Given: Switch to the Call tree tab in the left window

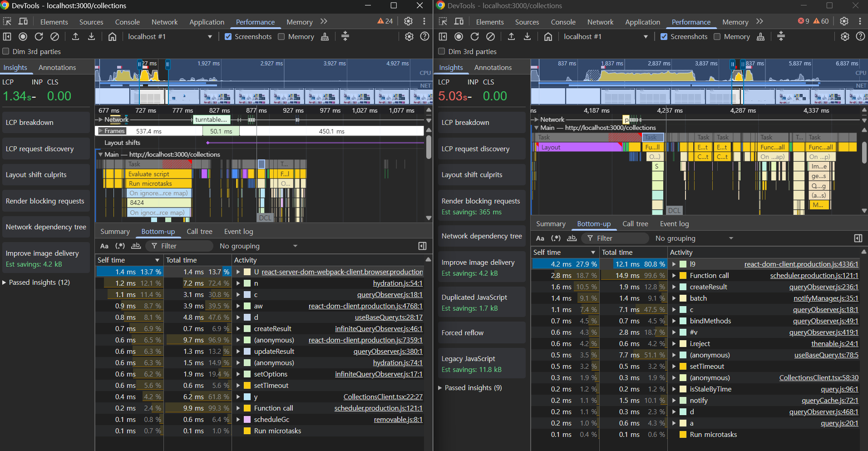Looking at the screenshot, I should (199, 232).
